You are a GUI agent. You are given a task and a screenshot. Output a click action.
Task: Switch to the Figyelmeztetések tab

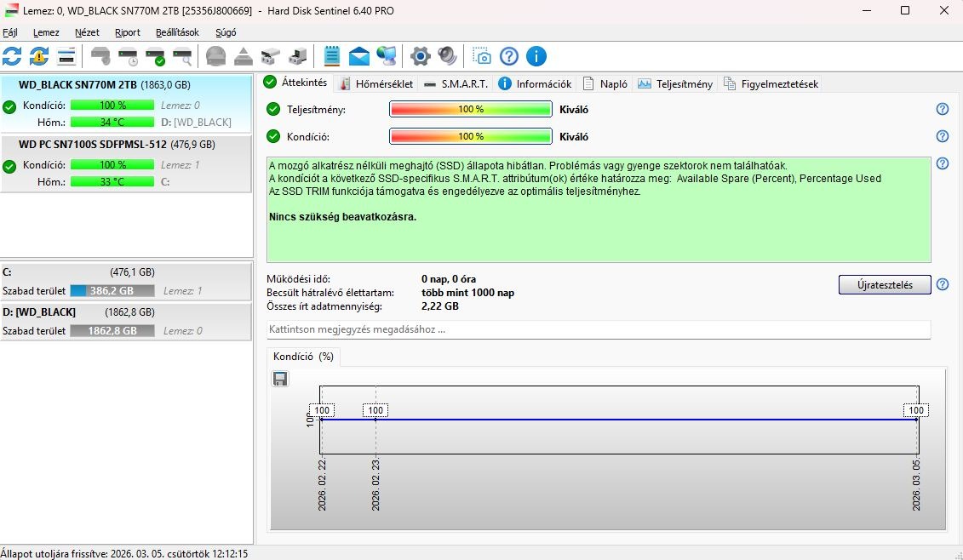click(x=771, y=84)
